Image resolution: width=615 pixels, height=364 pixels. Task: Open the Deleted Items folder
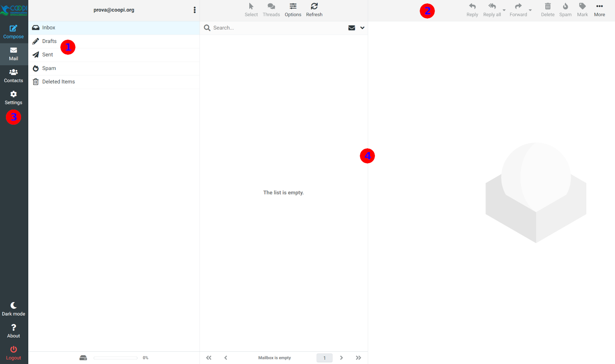(x=58, y=82)
